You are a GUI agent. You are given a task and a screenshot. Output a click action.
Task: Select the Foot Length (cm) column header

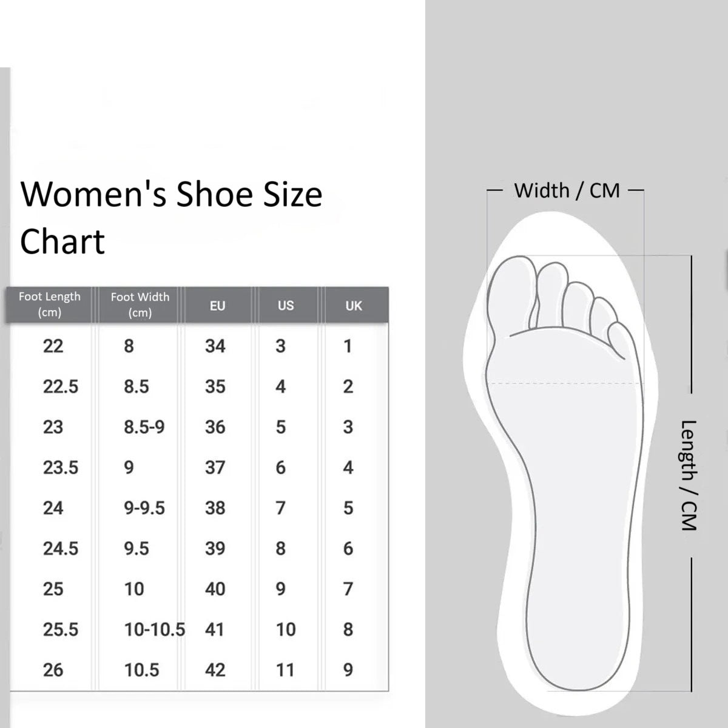[x=49, y=305]
